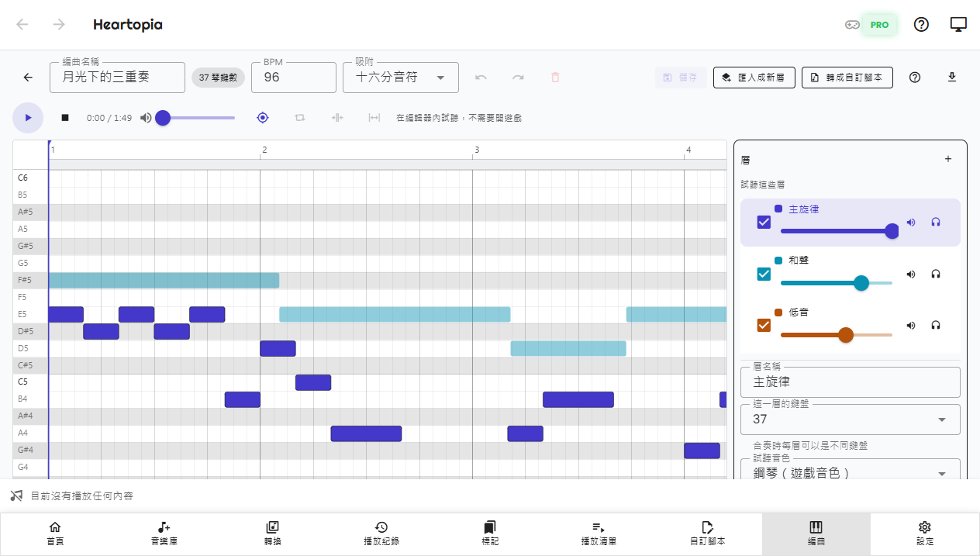Mute the 低音 layer speaker icon

911,326
